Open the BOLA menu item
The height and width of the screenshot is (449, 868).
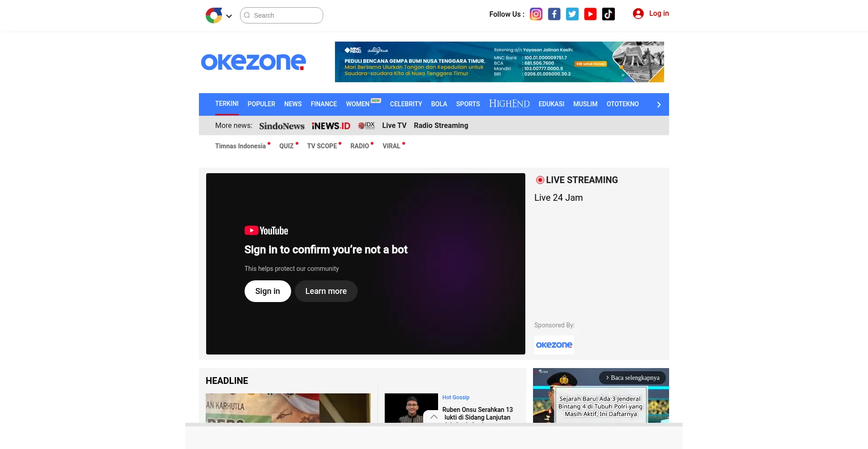pyautogui.click(x=439, y=104)
